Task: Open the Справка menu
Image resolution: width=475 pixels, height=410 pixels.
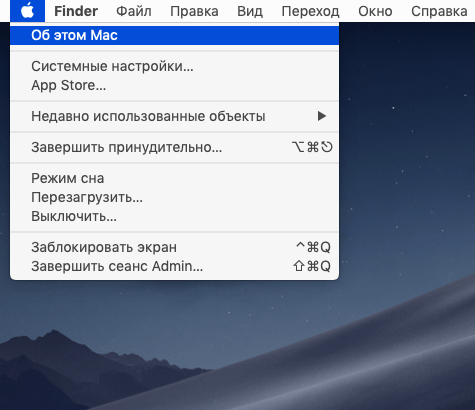Action: 439,11
